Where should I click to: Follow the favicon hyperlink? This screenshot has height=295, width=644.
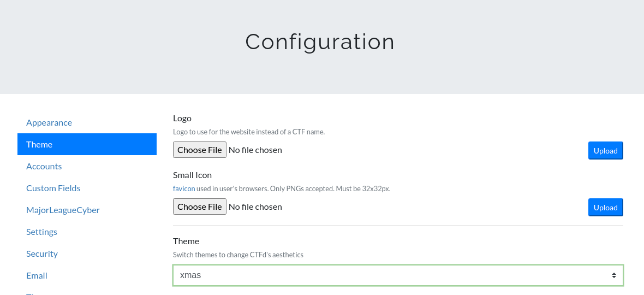tap(184, 188)
